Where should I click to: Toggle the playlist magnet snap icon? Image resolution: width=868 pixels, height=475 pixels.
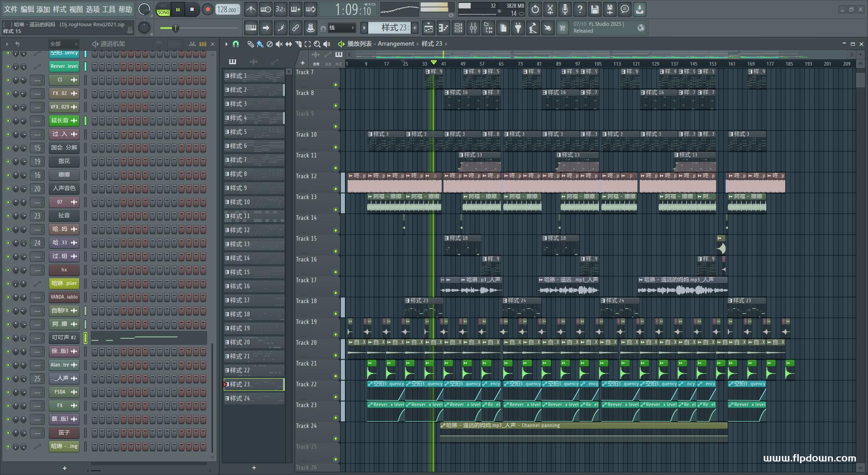(x=236, y=44)
